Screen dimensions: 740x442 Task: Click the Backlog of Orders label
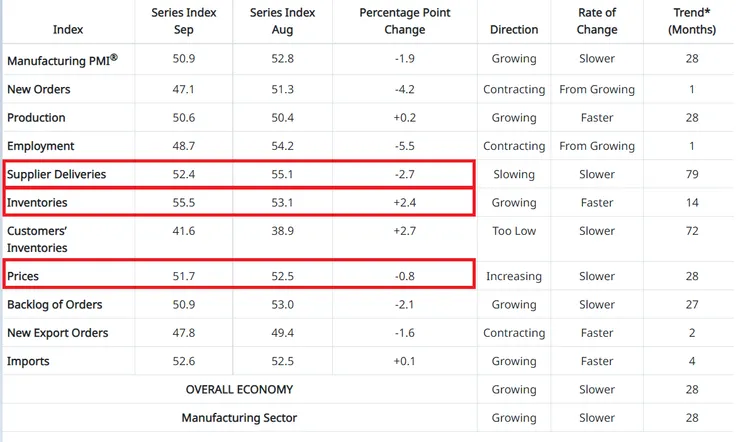pyautogui.click(x=55, y=304)
